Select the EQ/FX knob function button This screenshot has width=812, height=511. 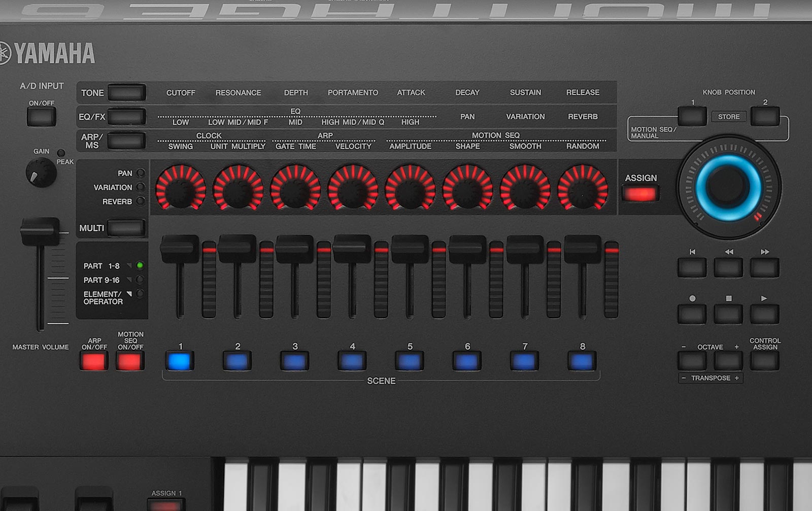pyautogui.click(x=126, y=117)
